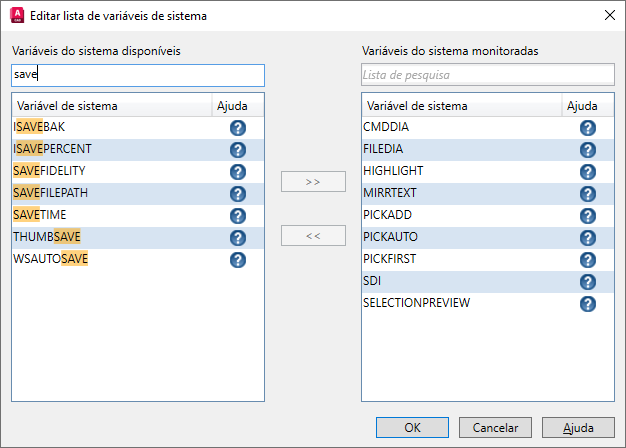Open help for SDI variable
Image resolution: width=626 pixels, height=448 pixels.
(588, 282)
